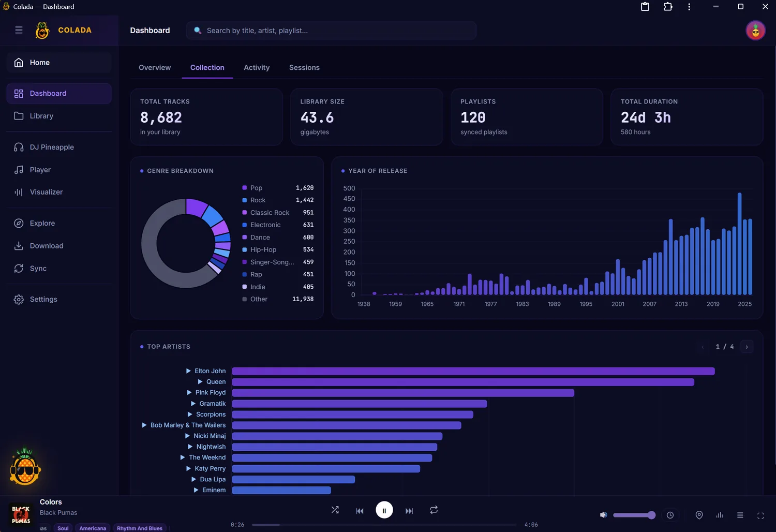The width and height of the screenshot is (776, 532).
Task: Click the Katy Perry artist name
Action: (x=210, y=468)
